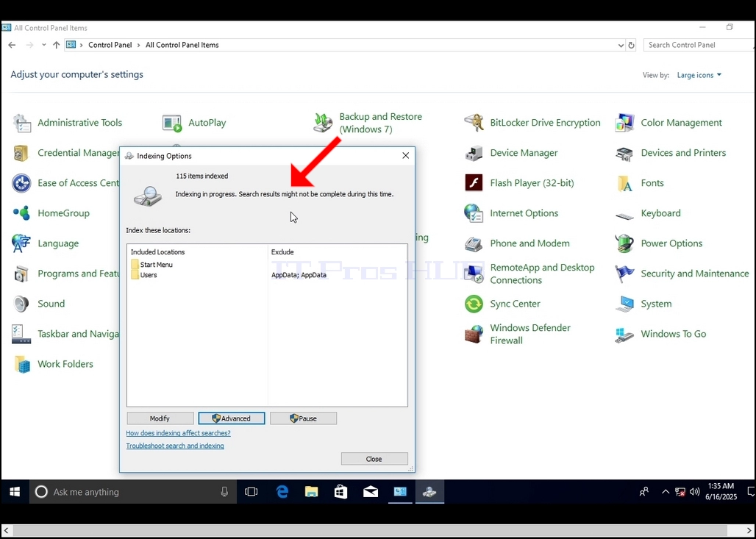756x539 pixels.
Task: Open File Explorer from taskbar
Action: point(312,492)
